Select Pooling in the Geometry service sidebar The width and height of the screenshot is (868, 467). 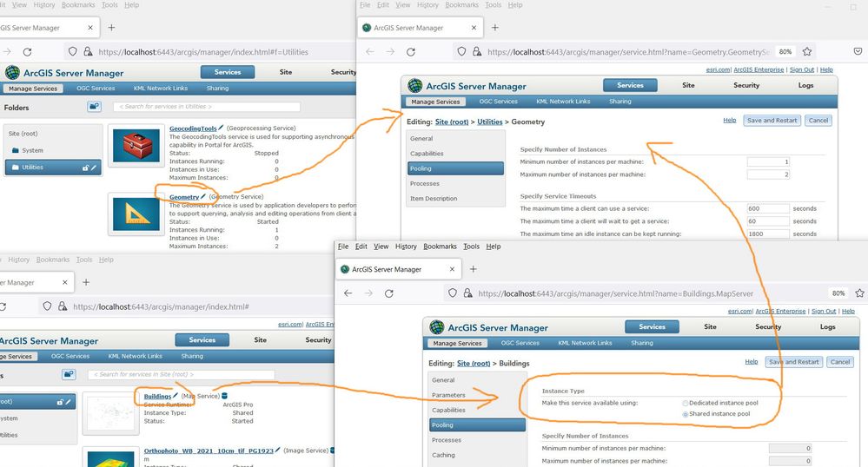[x=455, y=168]
